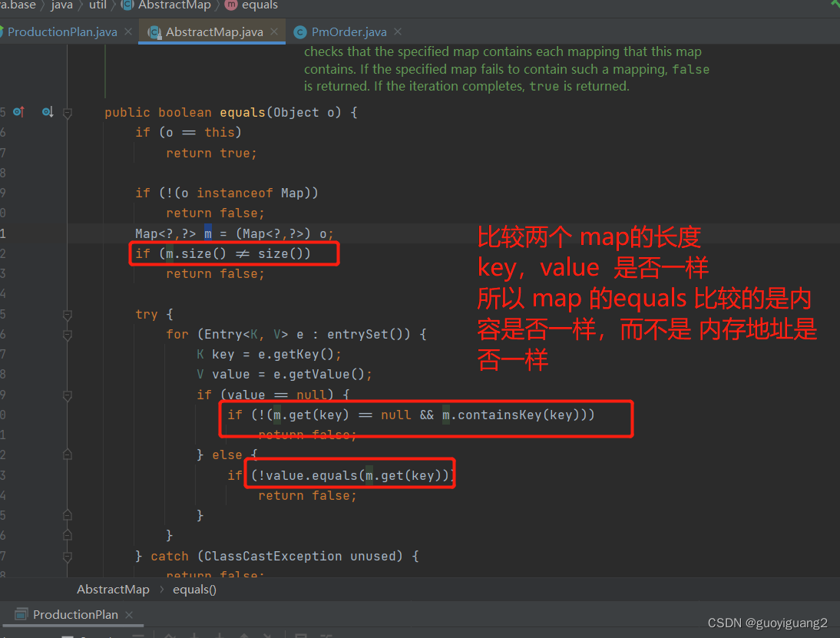
Task: Click the overriding-method up-arrow gutter icon
Action: [18, 112]
